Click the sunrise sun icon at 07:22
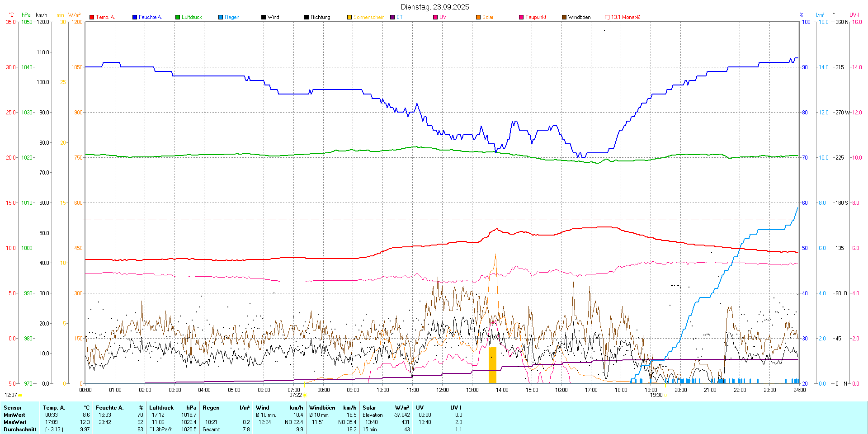868x434 pixels. click(x=305, y=395)
